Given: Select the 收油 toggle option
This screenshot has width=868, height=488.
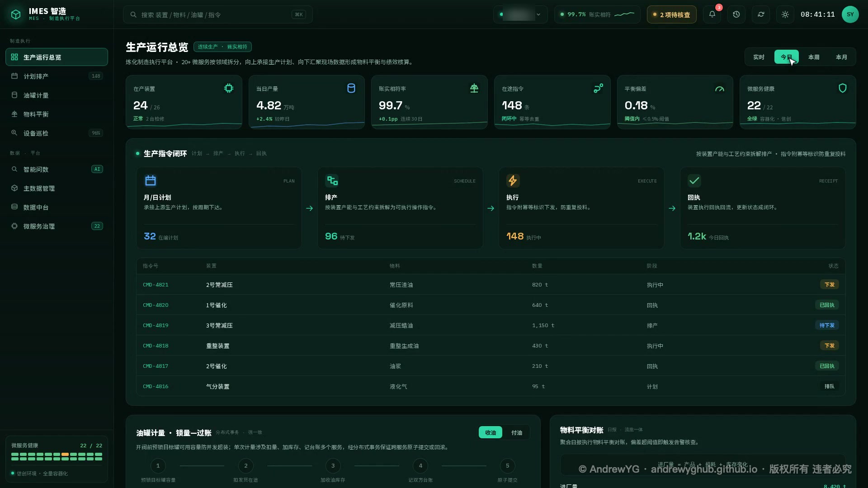Looking at the screenshot, I should point(491,433).
